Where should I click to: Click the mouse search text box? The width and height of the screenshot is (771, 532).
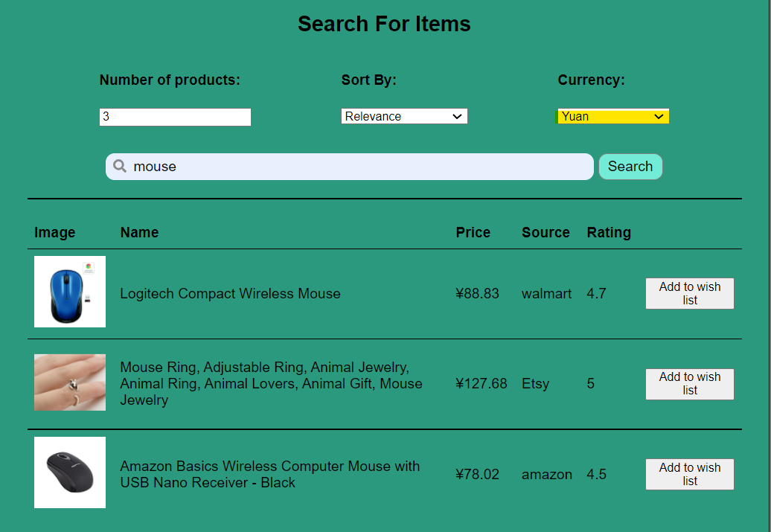tap(350, 167)
